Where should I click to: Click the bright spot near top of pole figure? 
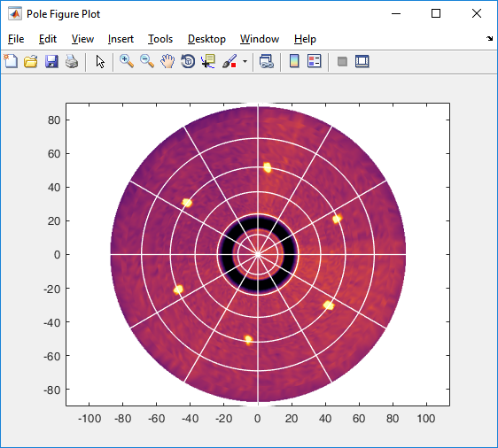pos(268,167)
